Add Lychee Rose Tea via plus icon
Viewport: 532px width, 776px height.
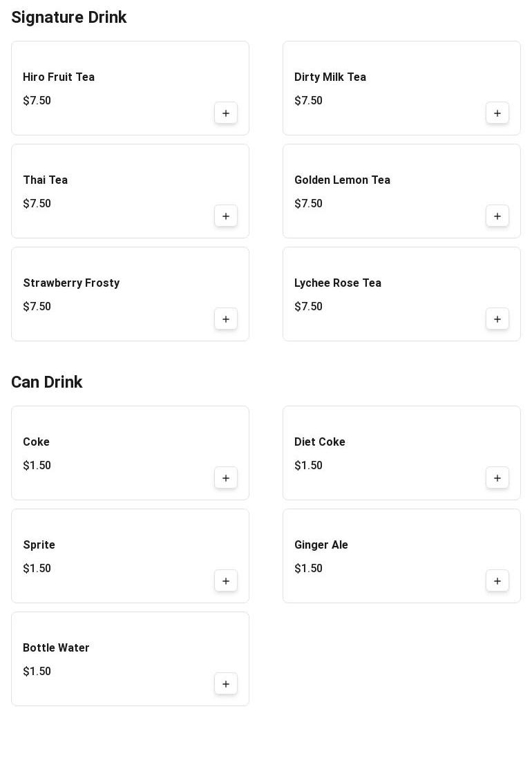[x=497, y=319]
